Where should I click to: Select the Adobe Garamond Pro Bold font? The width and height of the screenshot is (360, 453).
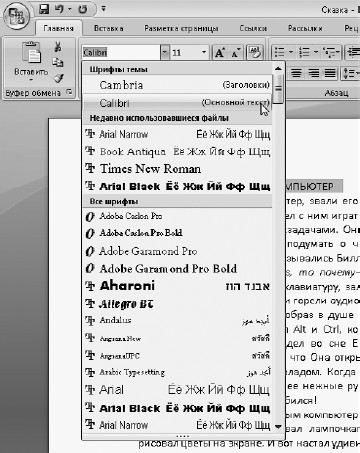[x=177, y=268]
